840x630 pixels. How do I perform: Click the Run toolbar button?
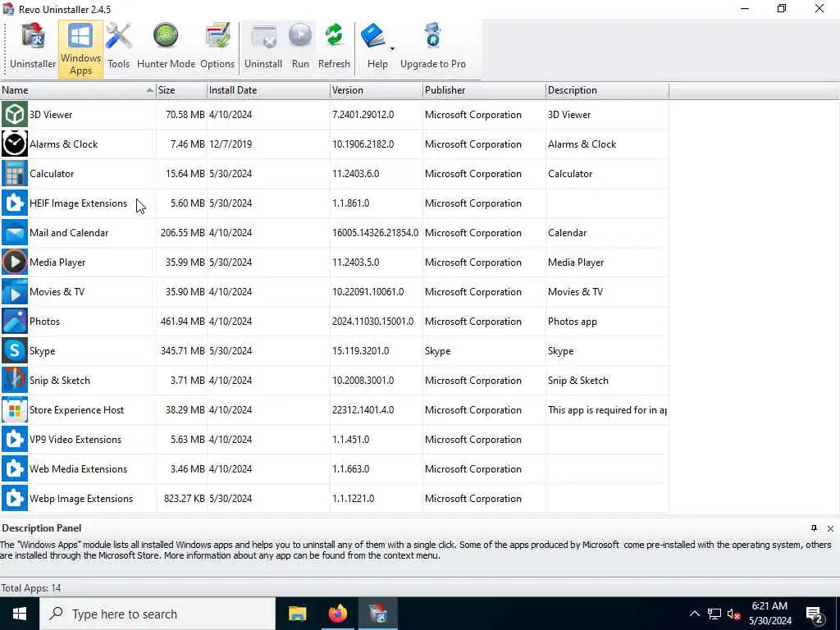(300, 48)
